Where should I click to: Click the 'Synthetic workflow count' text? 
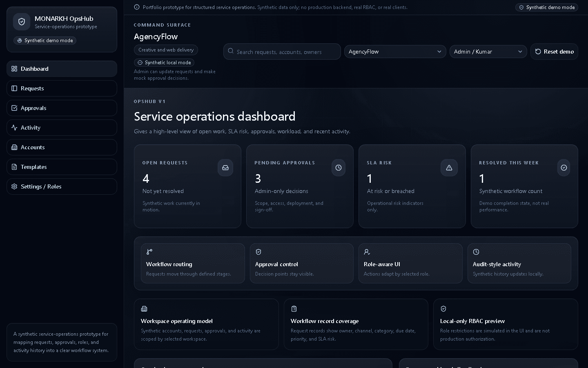[510, 191]
